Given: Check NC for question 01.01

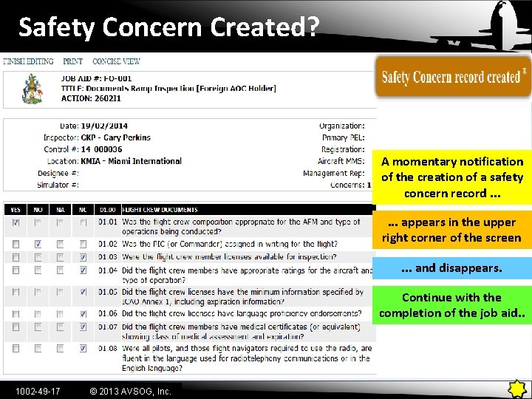Looking at the screenshot, I should 83,222.
